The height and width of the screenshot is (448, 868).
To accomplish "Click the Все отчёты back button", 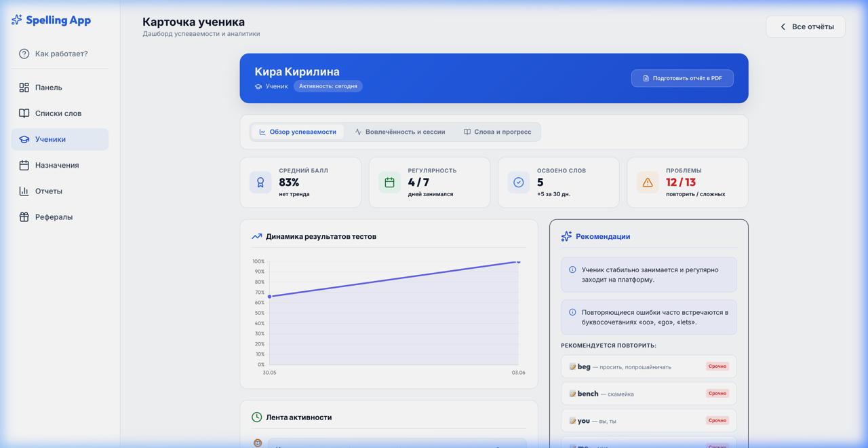I will pyautogui.click(x=806, y=26).
